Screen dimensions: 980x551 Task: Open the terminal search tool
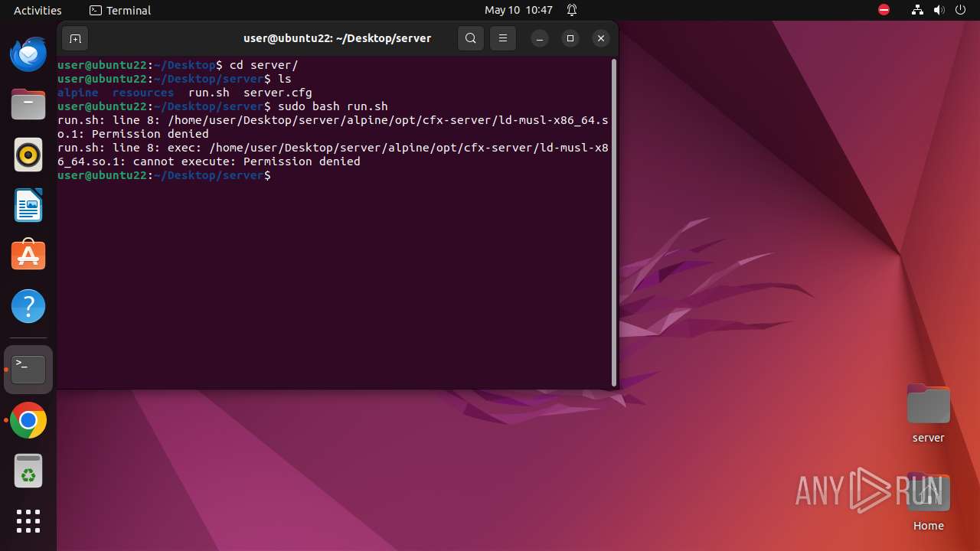point(471,38)
